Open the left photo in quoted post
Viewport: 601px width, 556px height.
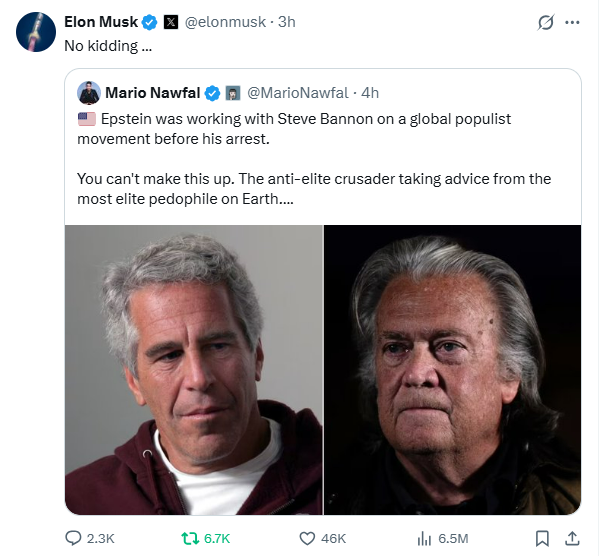(194, 370)
